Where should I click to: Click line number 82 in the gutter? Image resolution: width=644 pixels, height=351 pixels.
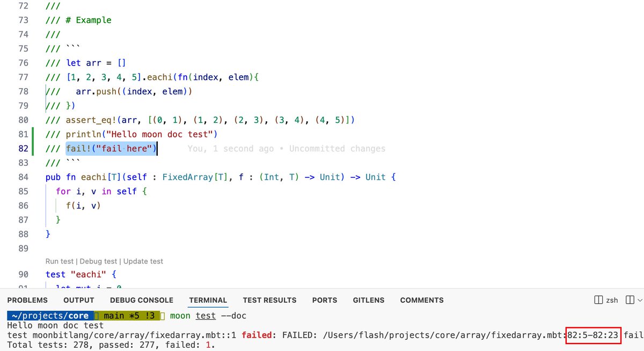[x=23, y=149]
